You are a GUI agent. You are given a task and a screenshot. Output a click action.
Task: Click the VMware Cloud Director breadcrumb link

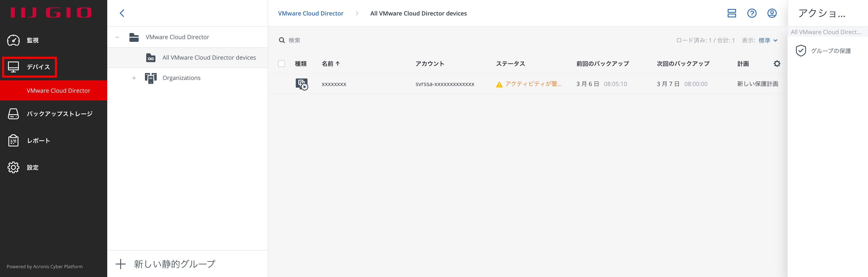[x=310, y=13]
